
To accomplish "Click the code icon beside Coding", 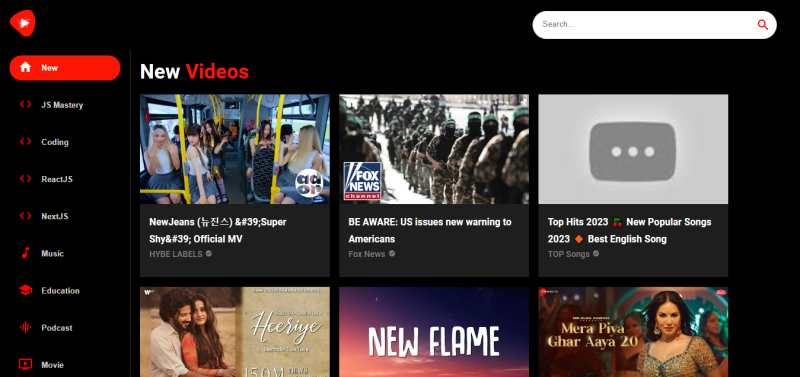I will click(25, 142).
